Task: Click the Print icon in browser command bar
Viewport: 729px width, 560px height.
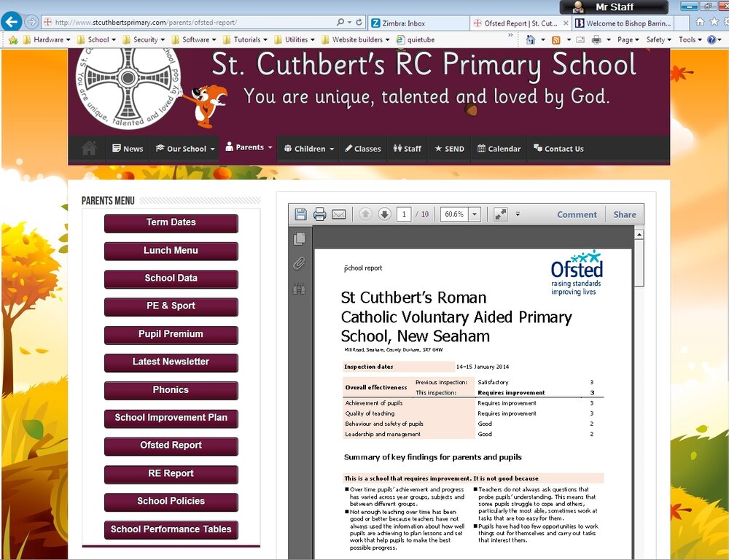Action: click(x=596, y=40)
